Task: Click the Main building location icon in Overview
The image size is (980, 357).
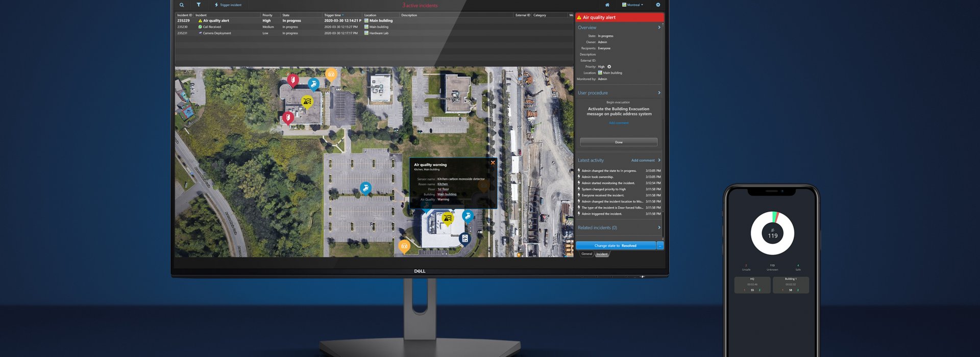Action: point(600,73)
